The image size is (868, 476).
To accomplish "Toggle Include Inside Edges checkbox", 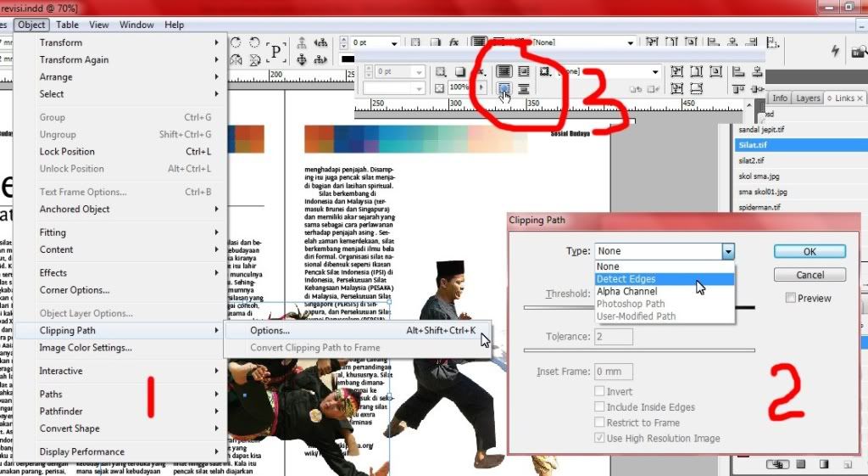I will click(599, 406).
